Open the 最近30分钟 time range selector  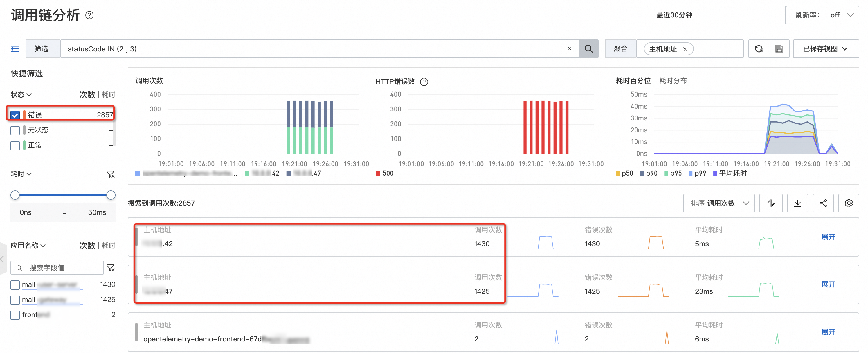tap(716, 15)
